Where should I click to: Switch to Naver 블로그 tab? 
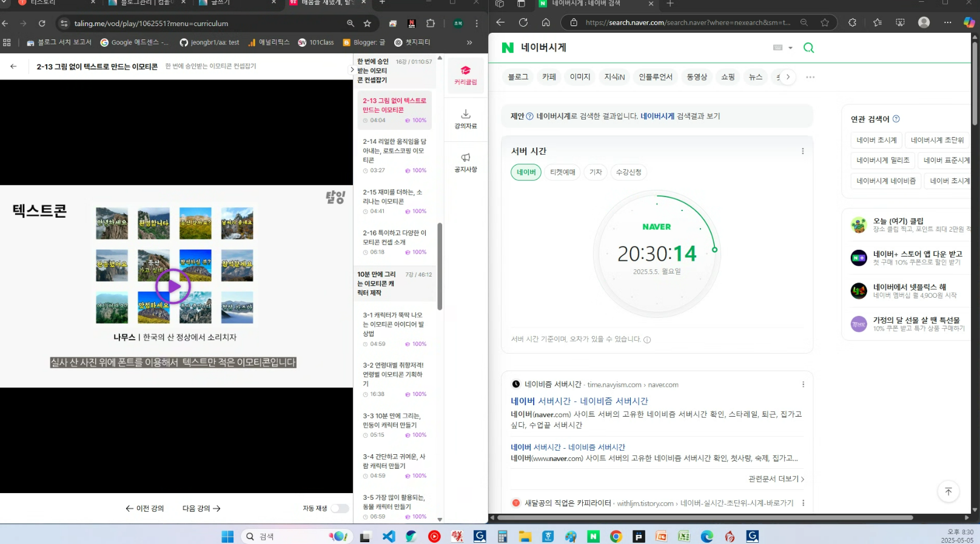[x=518, y=77]
